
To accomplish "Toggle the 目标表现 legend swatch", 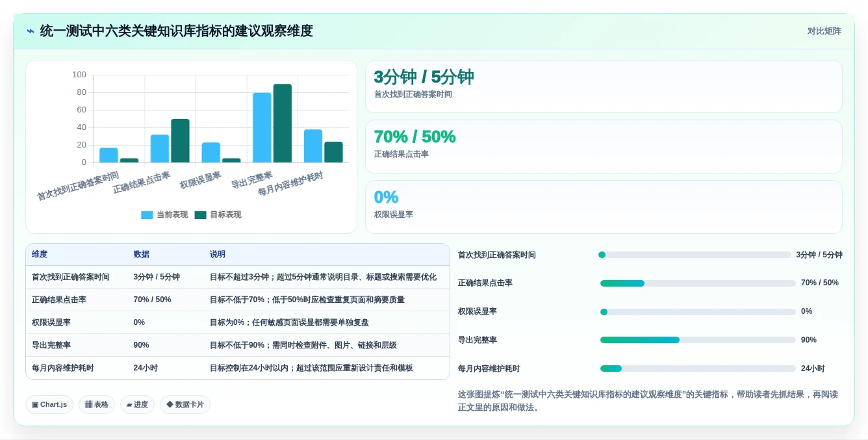I will [x=200, y=215].
